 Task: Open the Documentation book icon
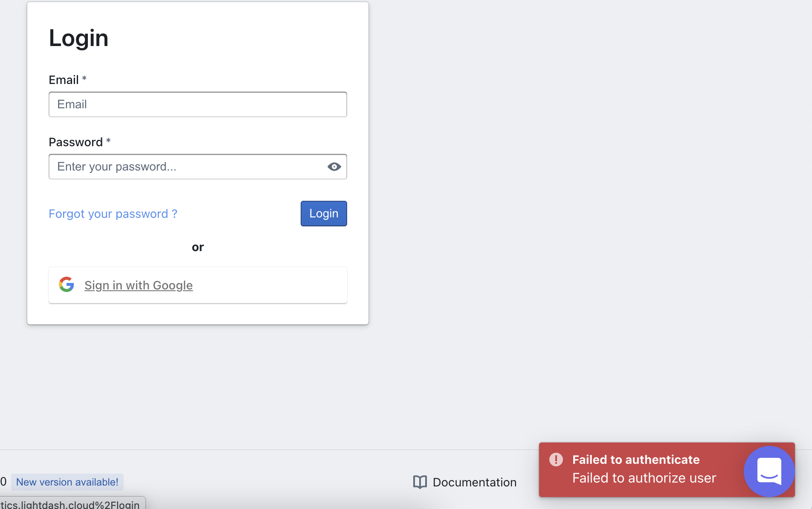(420, 482)
